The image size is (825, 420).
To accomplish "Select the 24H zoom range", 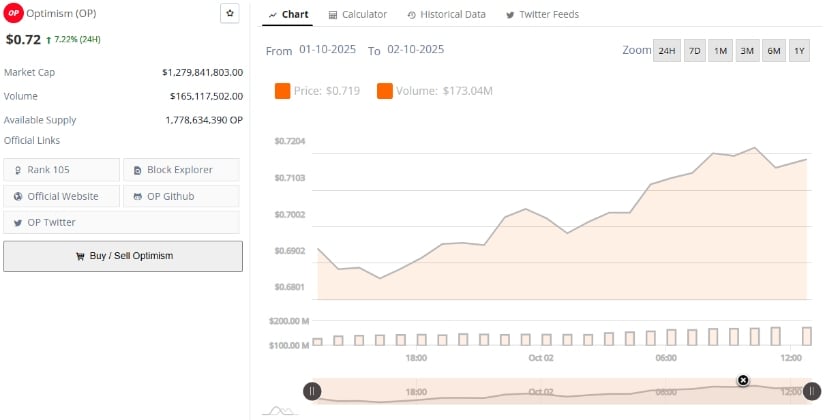I will coord(666,51).
